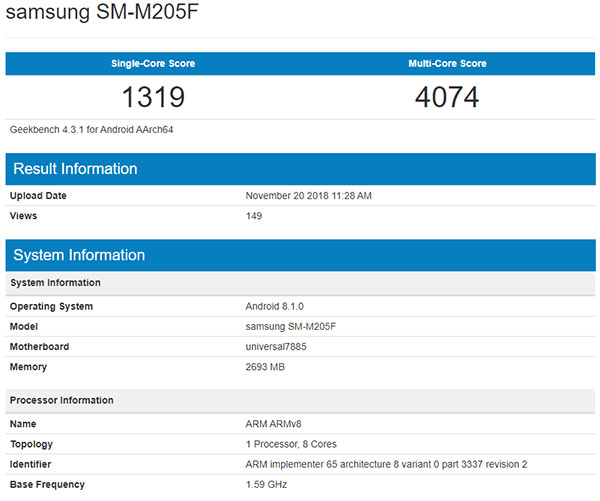
Task: Click the processor name ARM ARMv8
Action: [273, 424]
